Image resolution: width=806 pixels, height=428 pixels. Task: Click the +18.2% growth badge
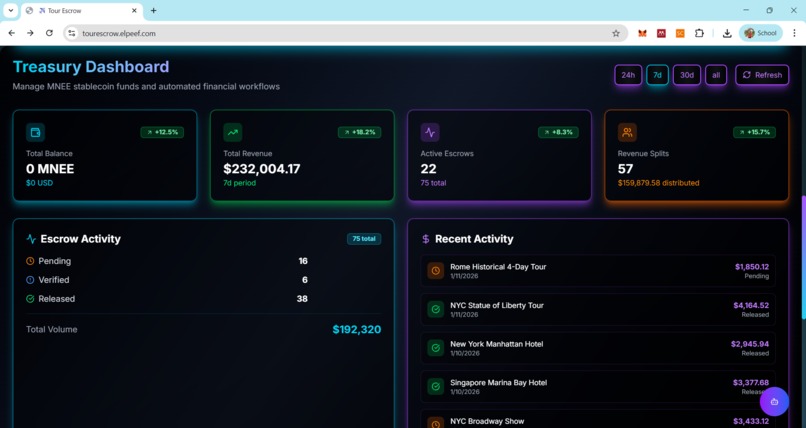(359, 133)
